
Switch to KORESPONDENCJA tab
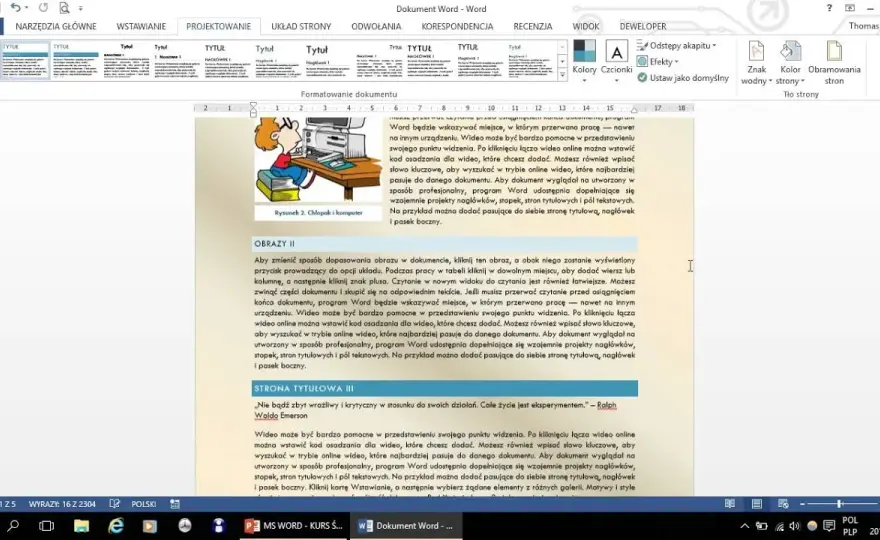tap(457, 26)
